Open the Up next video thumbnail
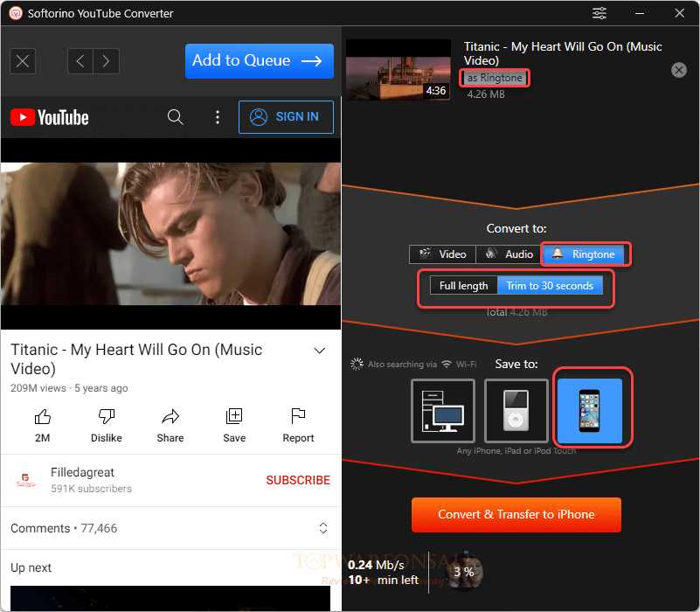The height and width of the screenshot is (612, 700). pos(170,598)
